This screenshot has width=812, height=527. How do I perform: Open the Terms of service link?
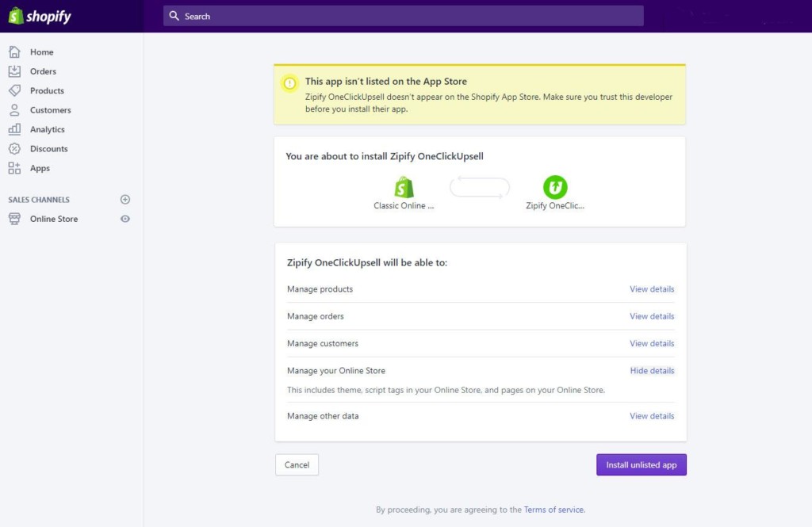[554, 510]
